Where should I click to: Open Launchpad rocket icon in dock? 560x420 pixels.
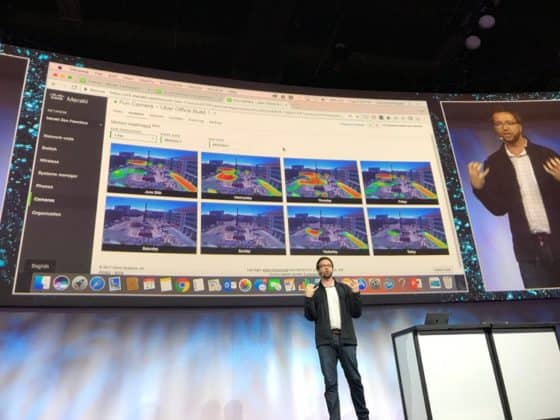pos(79,284)
